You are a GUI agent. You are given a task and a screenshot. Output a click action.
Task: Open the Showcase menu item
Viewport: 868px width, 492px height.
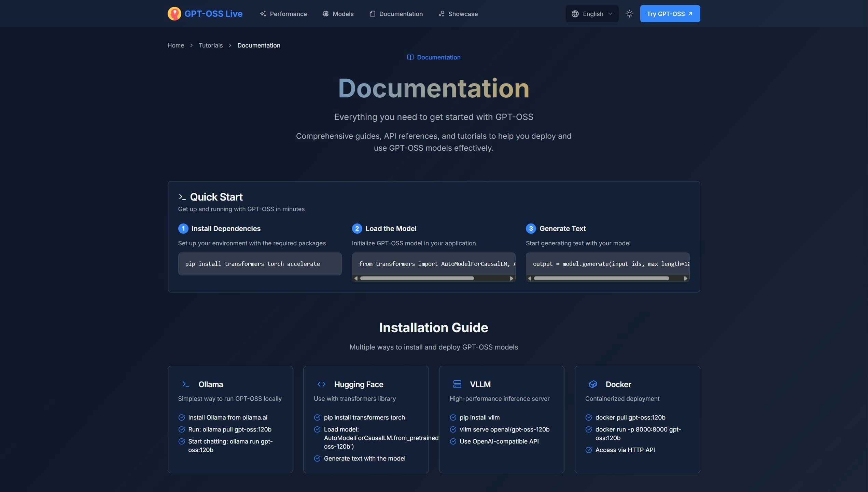pyautogui.click(x=458, y=14)
